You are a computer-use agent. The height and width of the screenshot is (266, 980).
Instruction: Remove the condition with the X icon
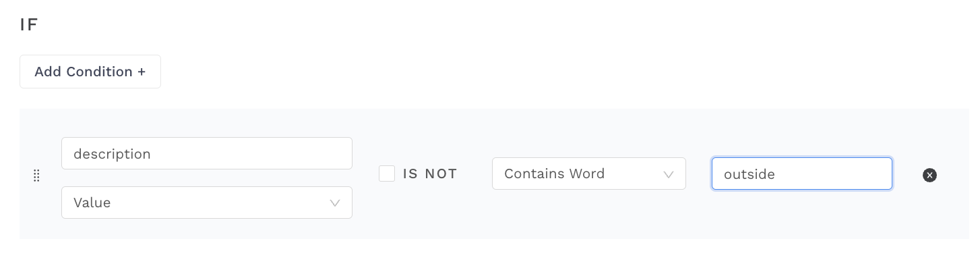pos(929,176)
